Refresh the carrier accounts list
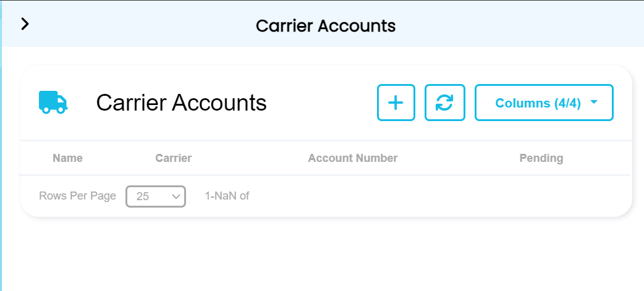This screenshot has width=644, height=291. 444,103
